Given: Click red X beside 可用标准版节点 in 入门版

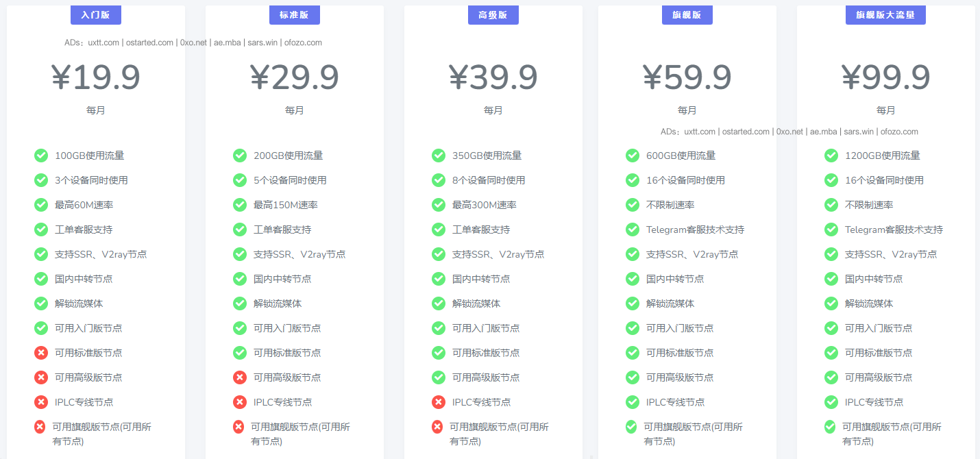Looking at the screenshot, I should click(x=40, y=353).
